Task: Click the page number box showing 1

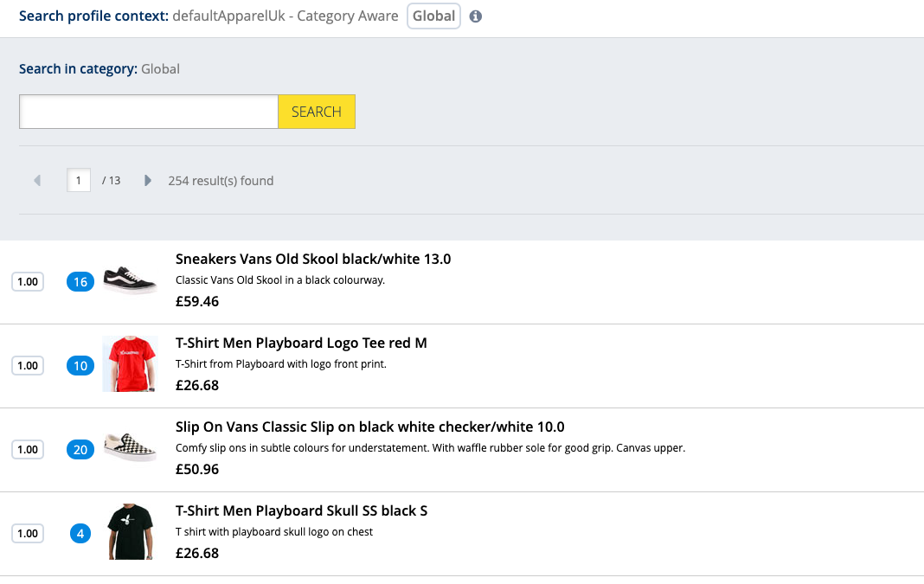Action: click(x=79, y=180)
